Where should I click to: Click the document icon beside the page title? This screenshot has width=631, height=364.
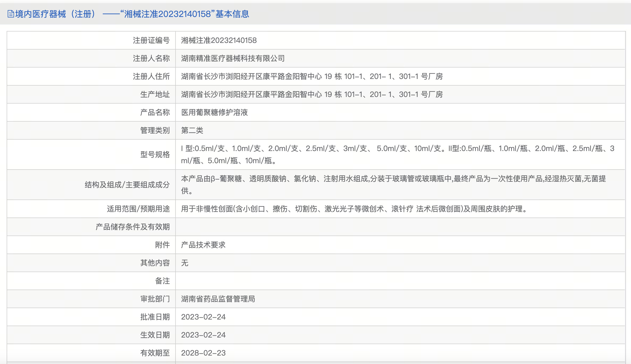tap(11, 14)
